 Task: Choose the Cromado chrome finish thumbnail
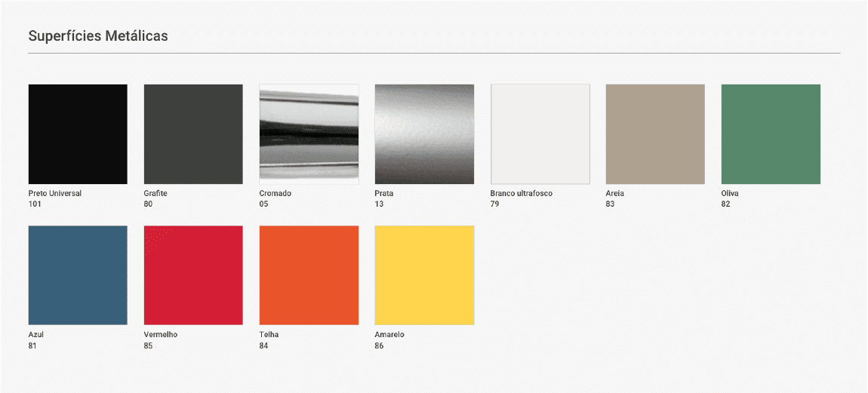[309, 134]
